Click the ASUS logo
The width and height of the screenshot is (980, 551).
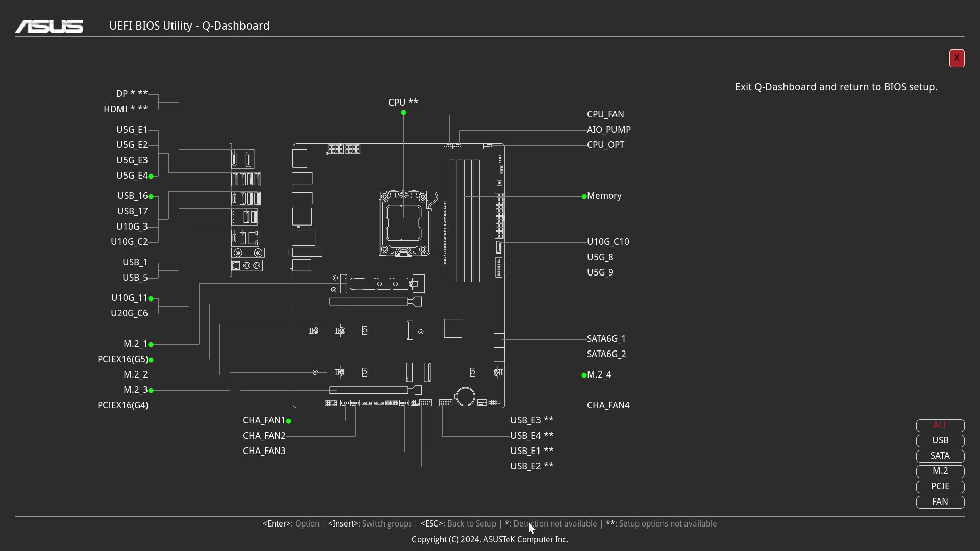(49, 26)
